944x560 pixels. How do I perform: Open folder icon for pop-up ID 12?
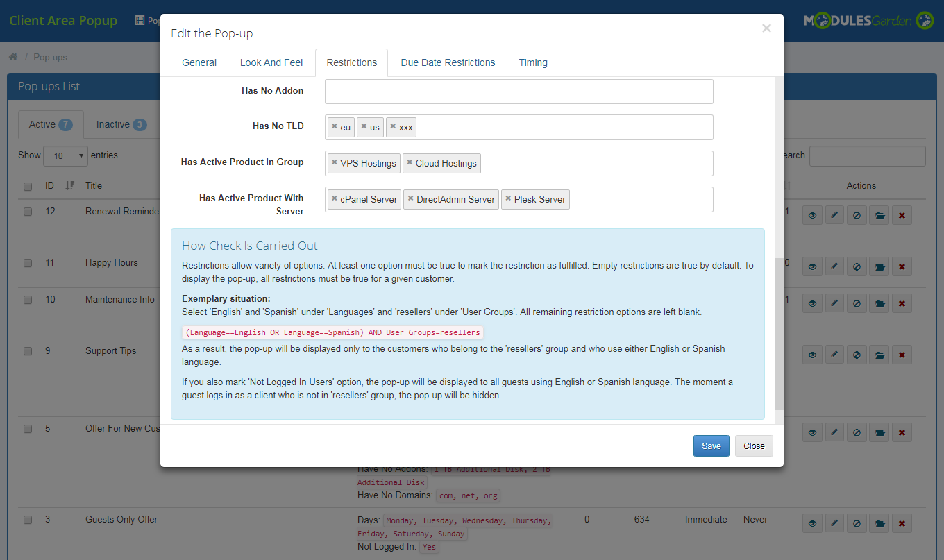pos(879,215)
